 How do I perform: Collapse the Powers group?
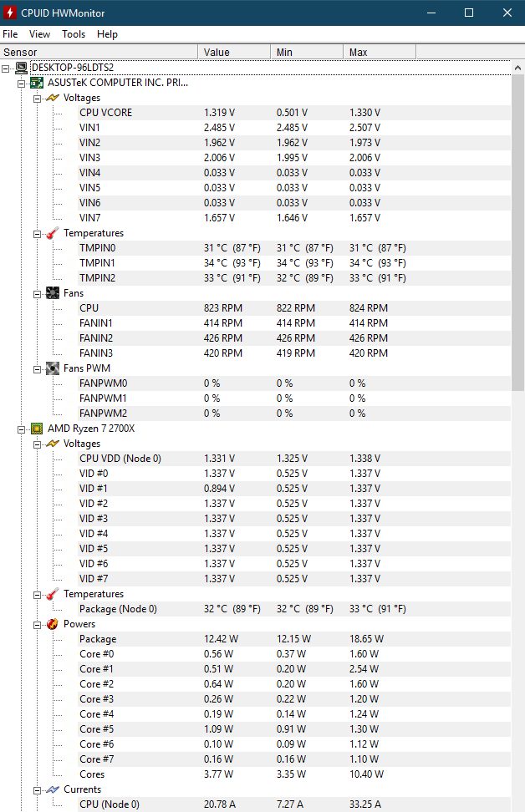coord(38,625)
